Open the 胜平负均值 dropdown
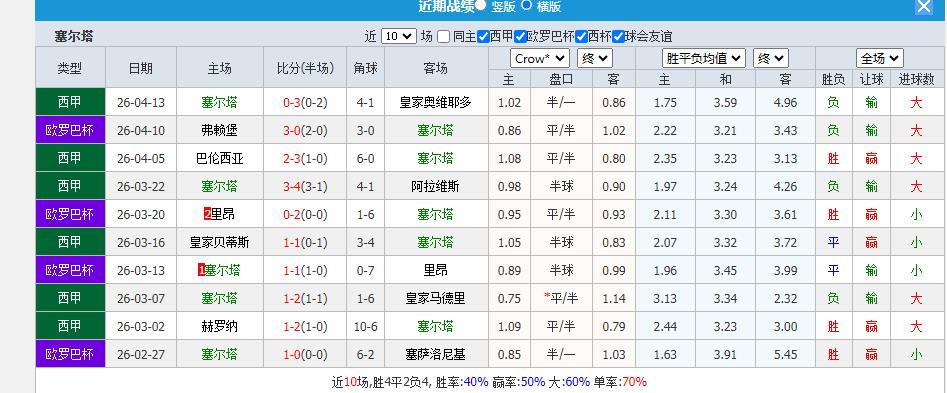 click(704, 59)
